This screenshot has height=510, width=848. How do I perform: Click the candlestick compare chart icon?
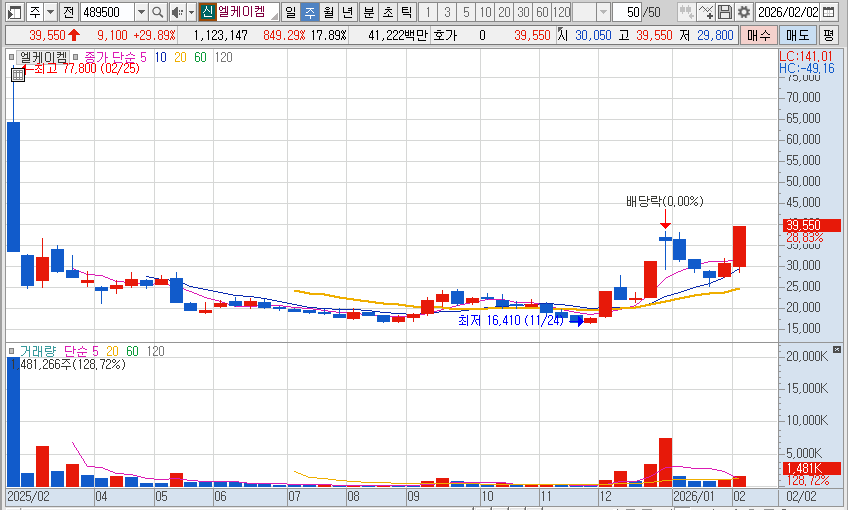point(686,11)
